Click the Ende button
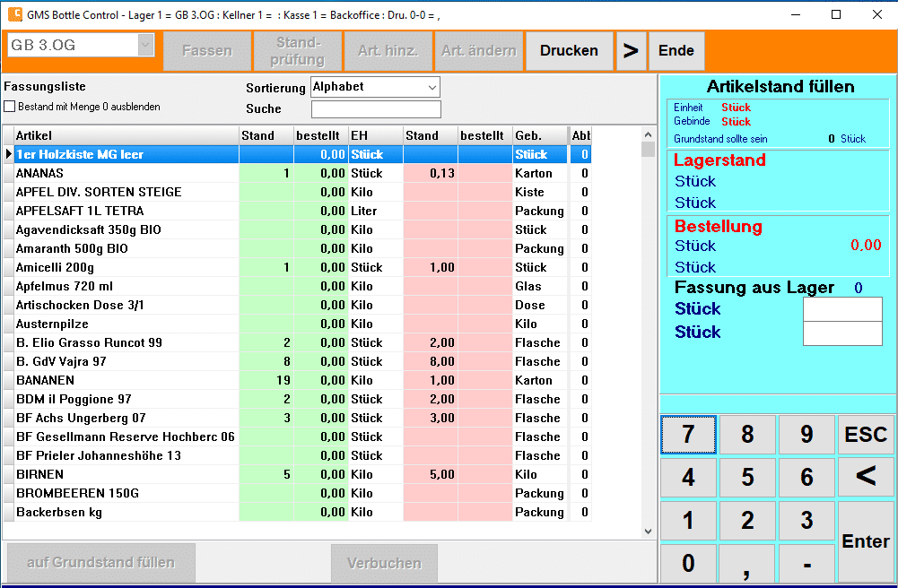This screenshot has height=588, width=898. coord(676,51)
